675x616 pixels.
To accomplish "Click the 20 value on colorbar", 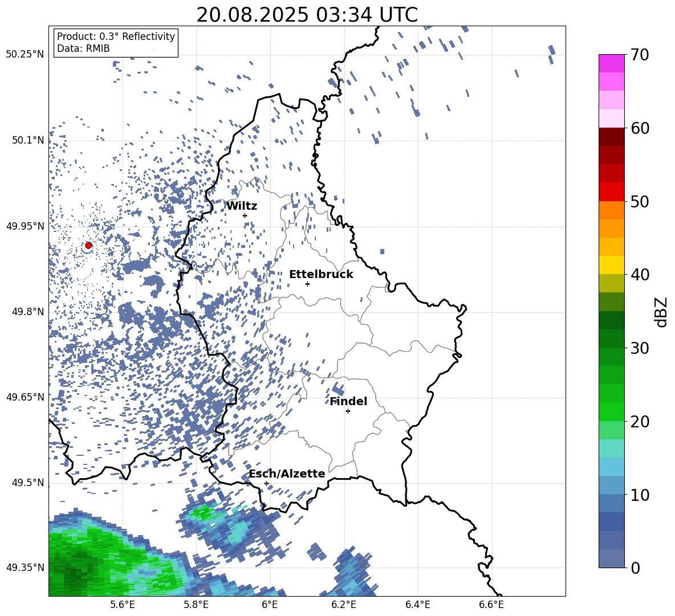I will [x=640, y=422].
